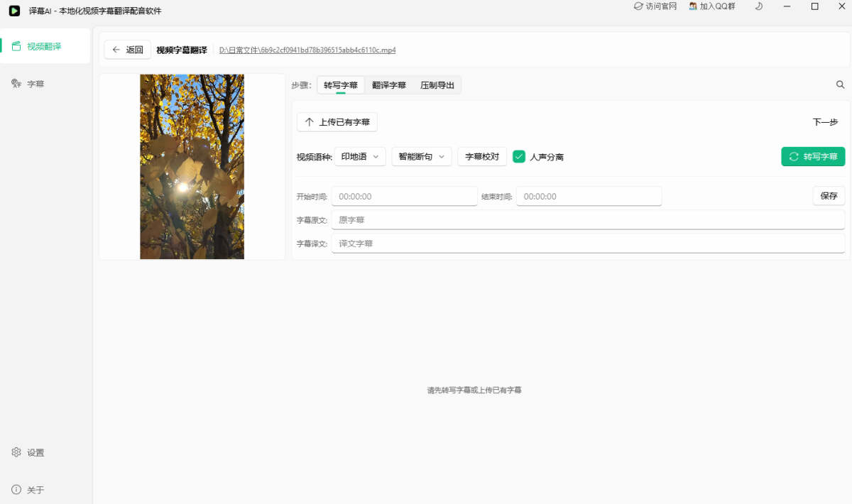Focus the 结束时间 time field
This screenshot has height=504, width=852.
pos(589,197)
